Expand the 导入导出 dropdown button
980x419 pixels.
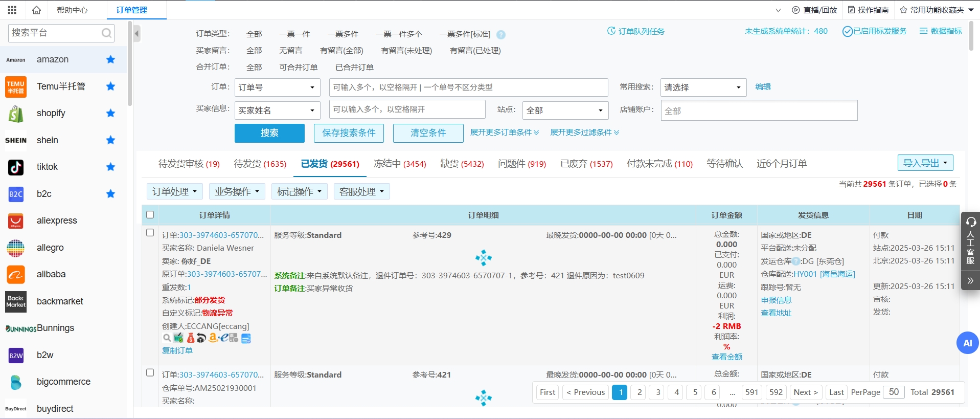coord(925,163)
